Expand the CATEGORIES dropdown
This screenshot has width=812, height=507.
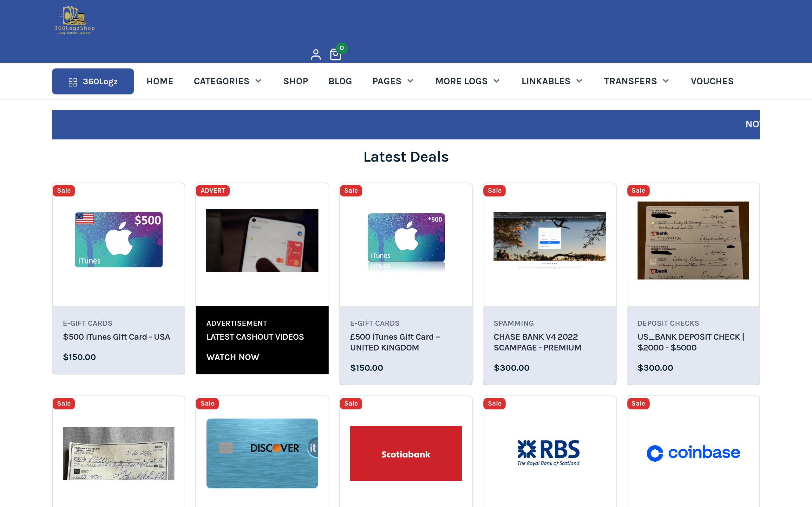pos(227,81)
